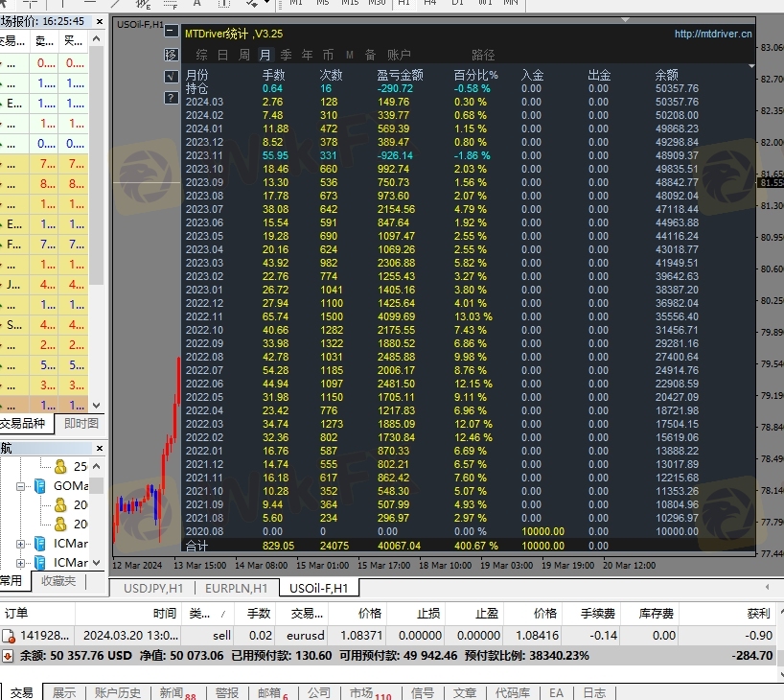The width and height of the screenshot is (784, 700).
Task: Click the 账户 account button in panel
Action: [399, 56]
